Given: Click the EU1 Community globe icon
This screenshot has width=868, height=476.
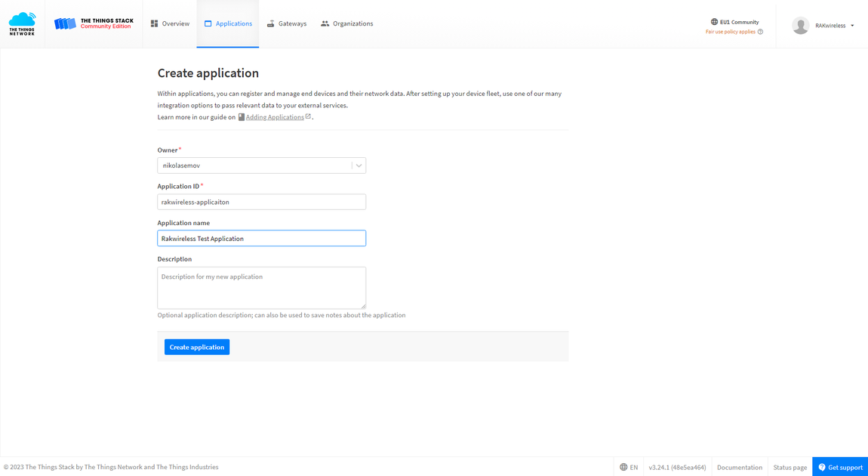Looking at the screenshot, I should [714, 22].
